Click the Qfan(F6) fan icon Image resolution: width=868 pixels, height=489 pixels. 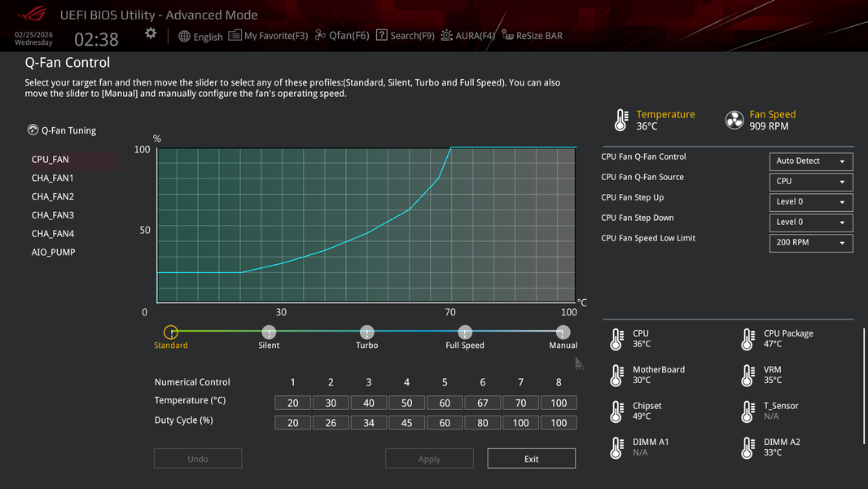[320, 35]
